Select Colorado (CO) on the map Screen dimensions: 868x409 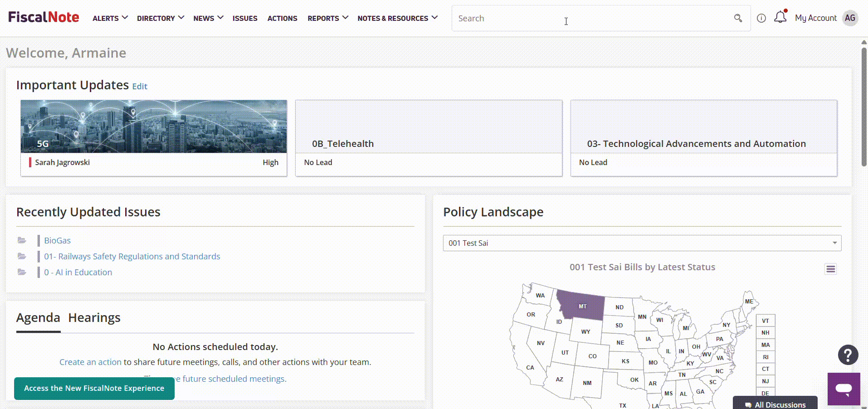point(592,356)
